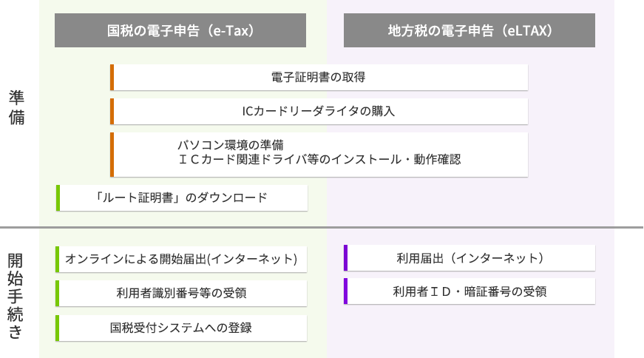Image resolution: width=644 pixels, height=358 pixels.
Task: Click green bar beside 国税受付システムへの登録
Action: click(57, 328)
